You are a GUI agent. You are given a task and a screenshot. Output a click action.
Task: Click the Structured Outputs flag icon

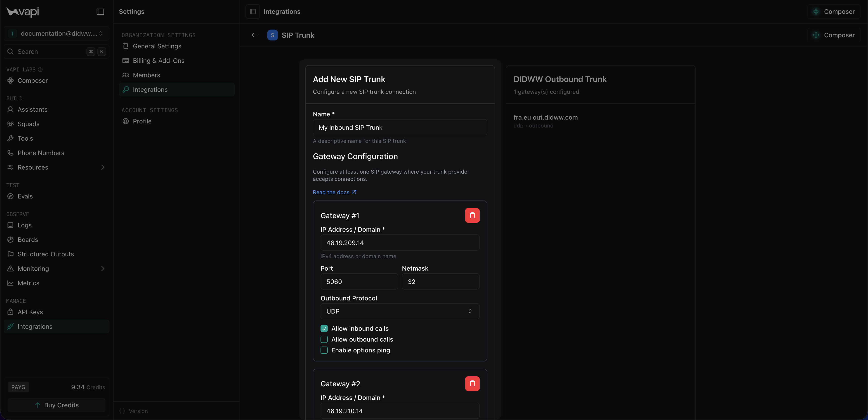(10, 254)
